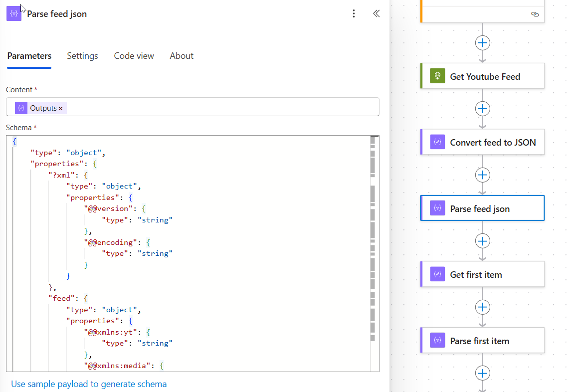Click the Parse feed json header icon
Screen dimensions: 575x392
14,13
